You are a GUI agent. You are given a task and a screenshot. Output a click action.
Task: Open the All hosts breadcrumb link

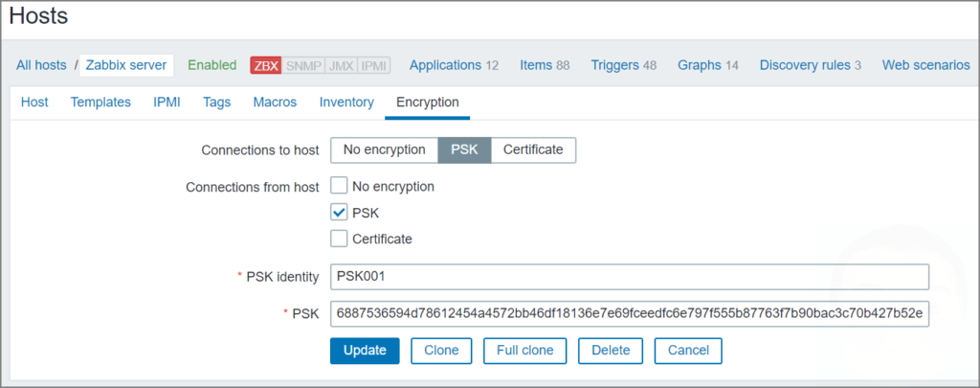tap(41, 65)
